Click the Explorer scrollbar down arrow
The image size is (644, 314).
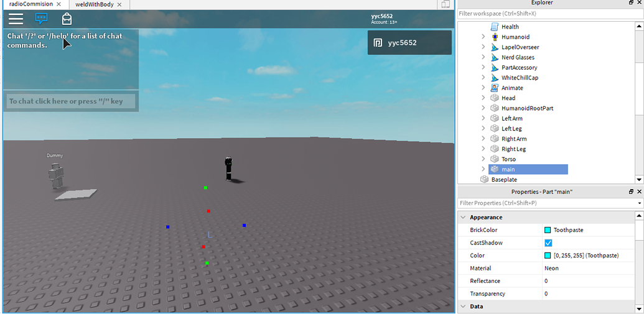pos(639,179)
